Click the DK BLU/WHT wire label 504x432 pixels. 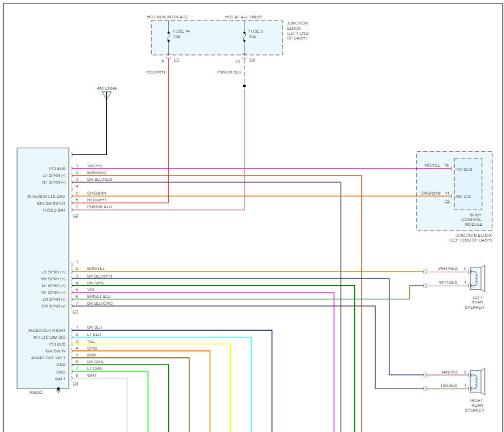(x=99, y=276)
